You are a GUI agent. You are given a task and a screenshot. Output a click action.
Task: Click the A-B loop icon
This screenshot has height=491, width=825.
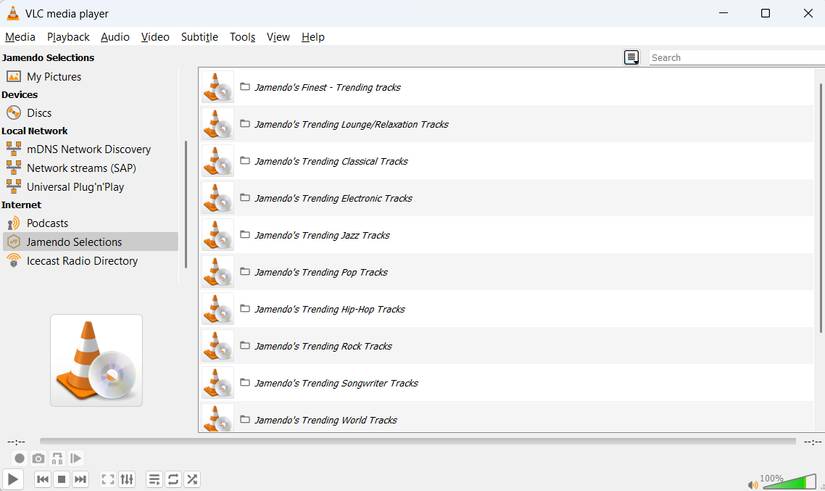tap(57, 458)
